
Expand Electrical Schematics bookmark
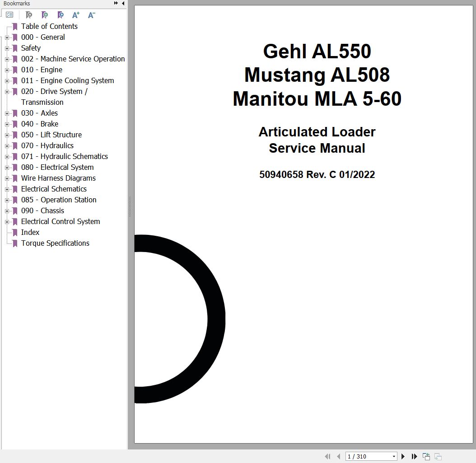(x=7, y=189)
